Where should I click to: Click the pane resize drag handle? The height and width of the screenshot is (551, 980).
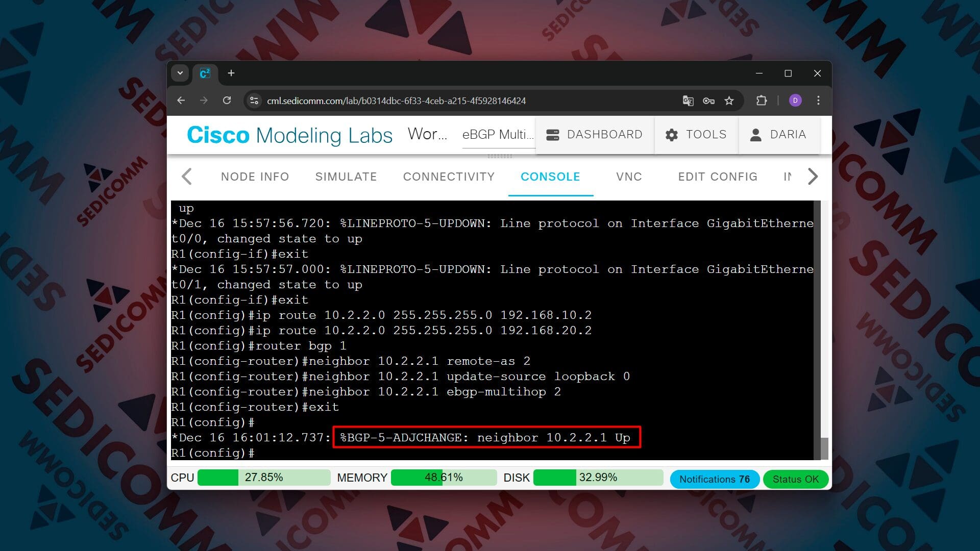500,156
